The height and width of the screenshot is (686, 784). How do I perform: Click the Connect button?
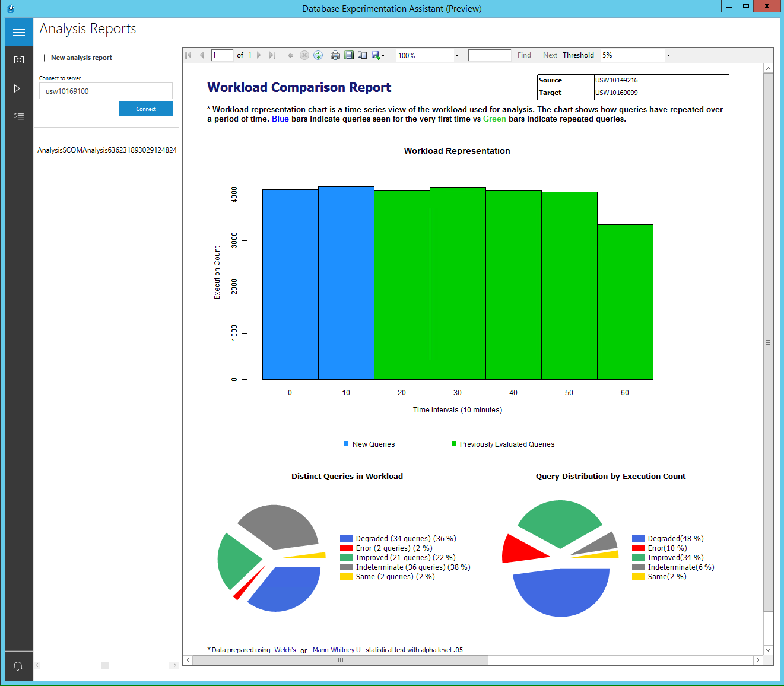click(146, 109)
